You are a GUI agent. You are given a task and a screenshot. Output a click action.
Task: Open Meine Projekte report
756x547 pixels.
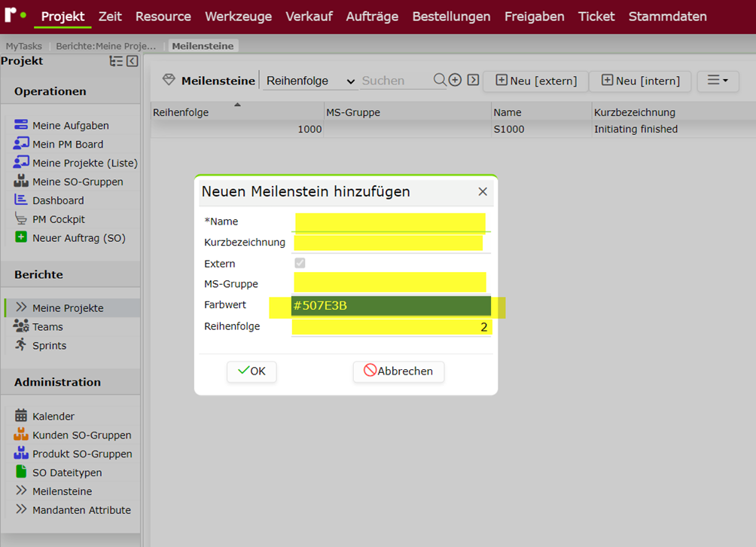click(68, 307)
